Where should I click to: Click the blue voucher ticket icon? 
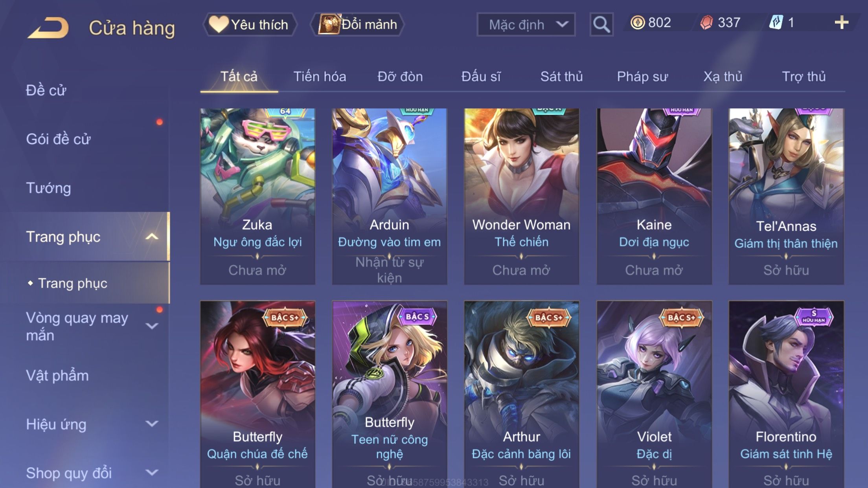[x=776, y=22]
